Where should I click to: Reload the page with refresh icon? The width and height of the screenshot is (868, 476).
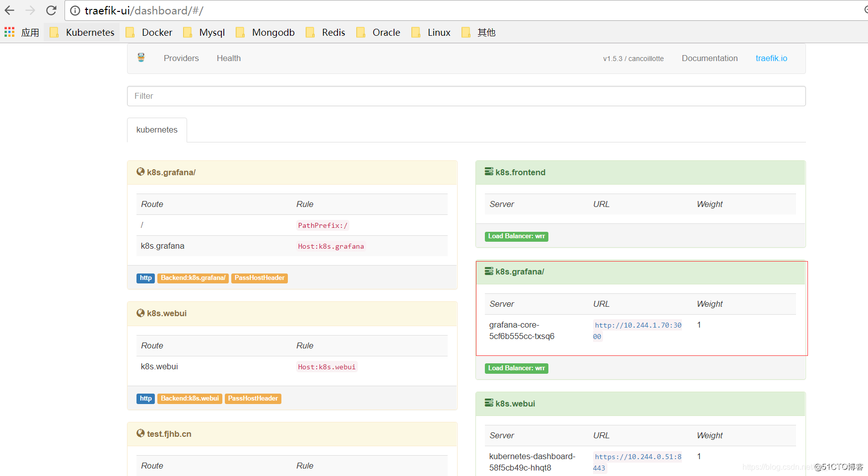(x=51, y=10)
